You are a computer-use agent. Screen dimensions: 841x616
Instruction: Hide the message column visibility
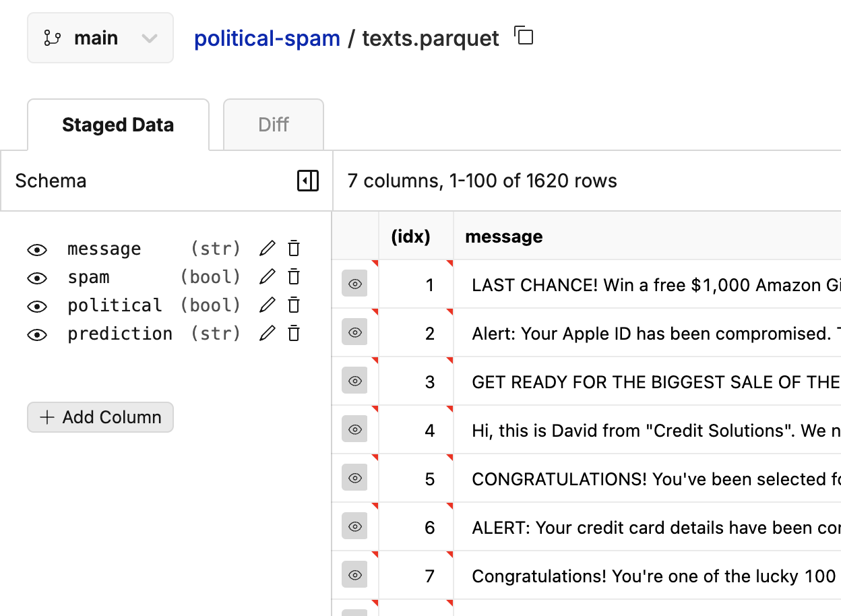coord(37,250)
